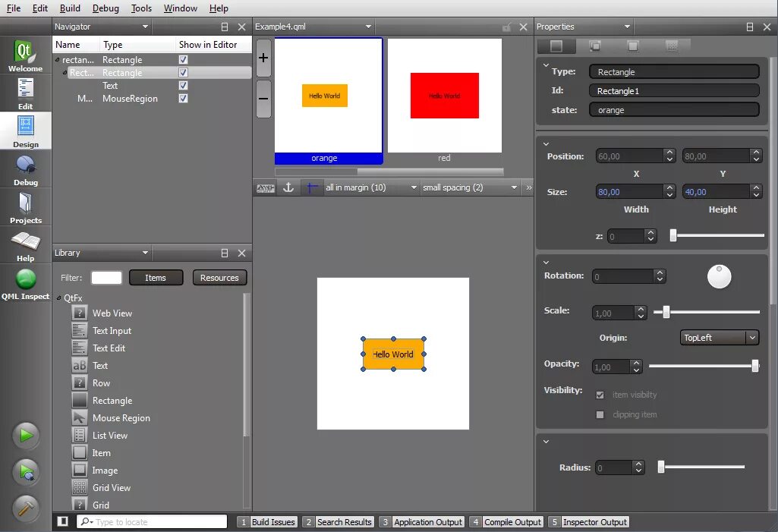The image size is (778, 532).
Task: Split the Navigator panel
Action: [224, 27]
